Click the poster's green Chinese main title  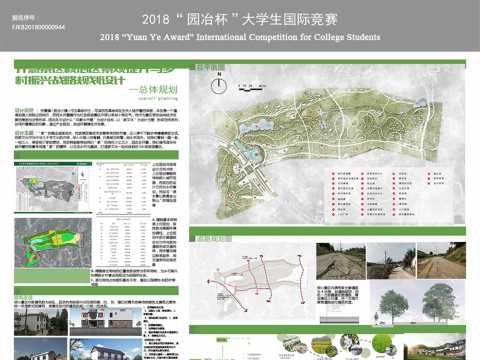click(94, 75)
